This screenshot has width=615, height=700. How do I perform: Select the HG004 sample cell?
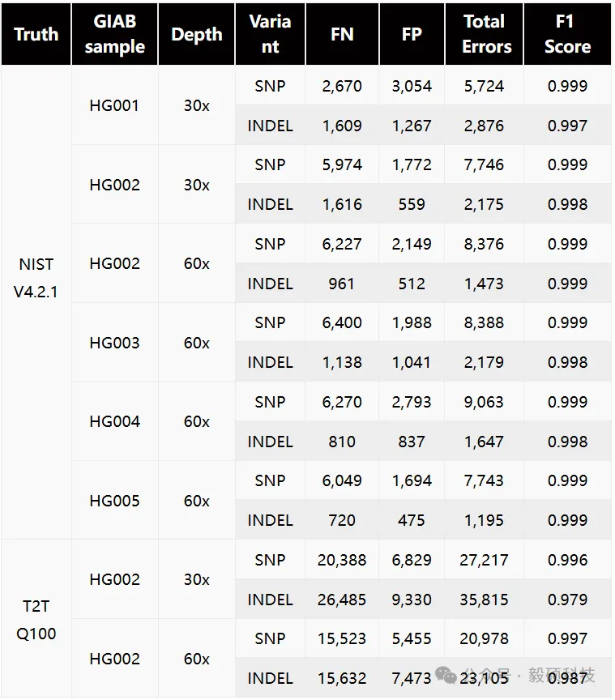(x=115, y=421)
